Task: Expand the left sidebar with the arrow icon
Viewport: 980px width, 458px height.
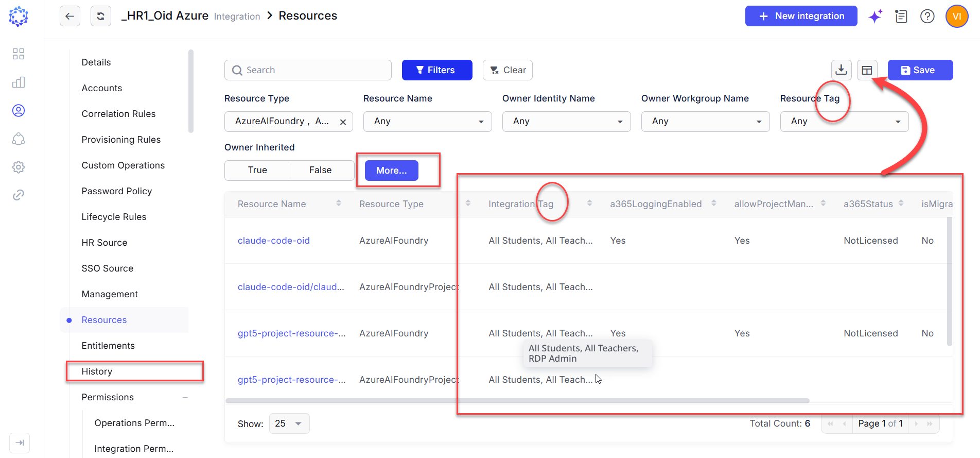Action: point(20,443)
